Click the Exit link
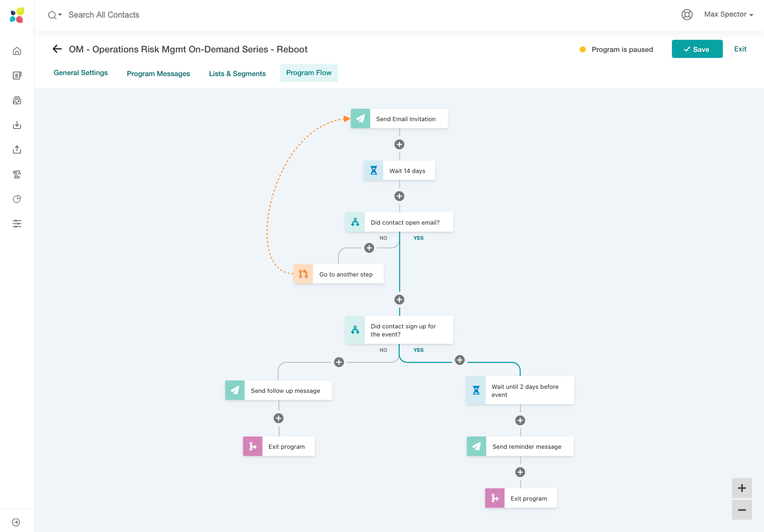Screen dimensions: 764x532 pos(740,49)
